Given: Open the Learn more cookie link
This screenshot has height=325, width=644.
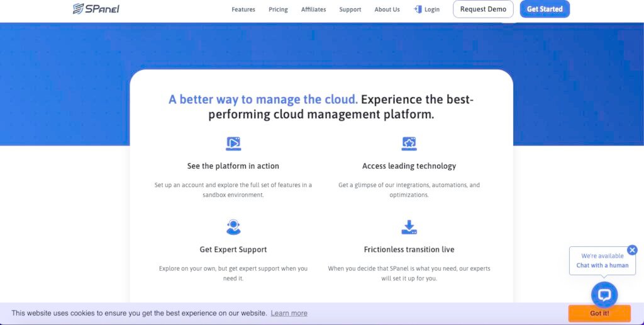Looking at the screenshot, I should [x=289, y=313].
